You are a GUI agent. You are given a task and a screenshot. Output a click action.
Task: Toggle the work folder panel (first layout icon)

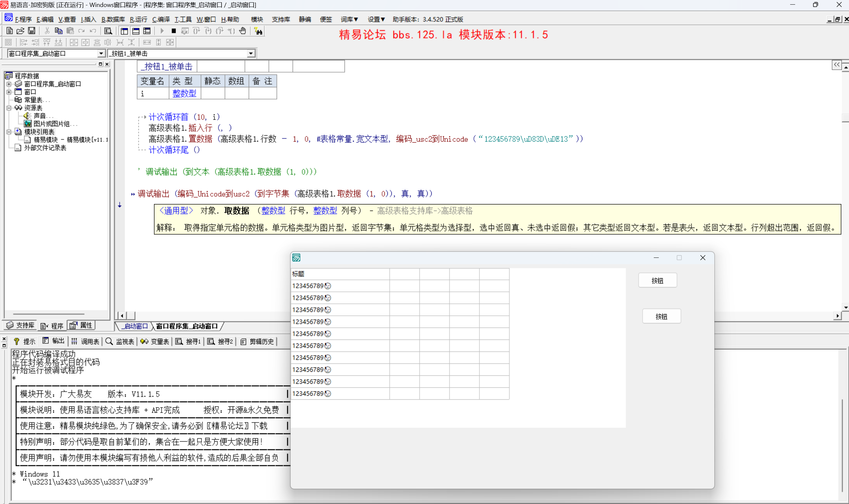coord(124,31)
